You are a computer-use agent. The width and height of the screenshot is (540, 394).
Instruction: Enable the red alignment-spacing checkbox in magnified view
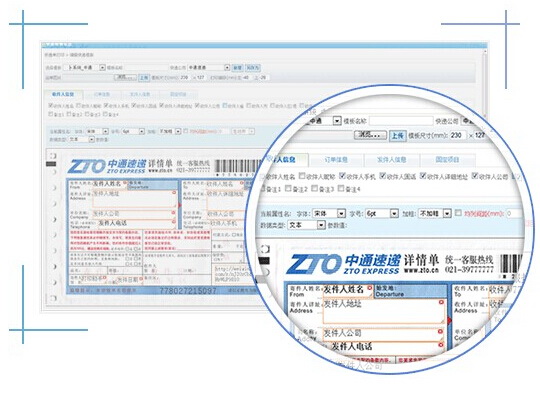pyautogui.click(x=458, y=213)
